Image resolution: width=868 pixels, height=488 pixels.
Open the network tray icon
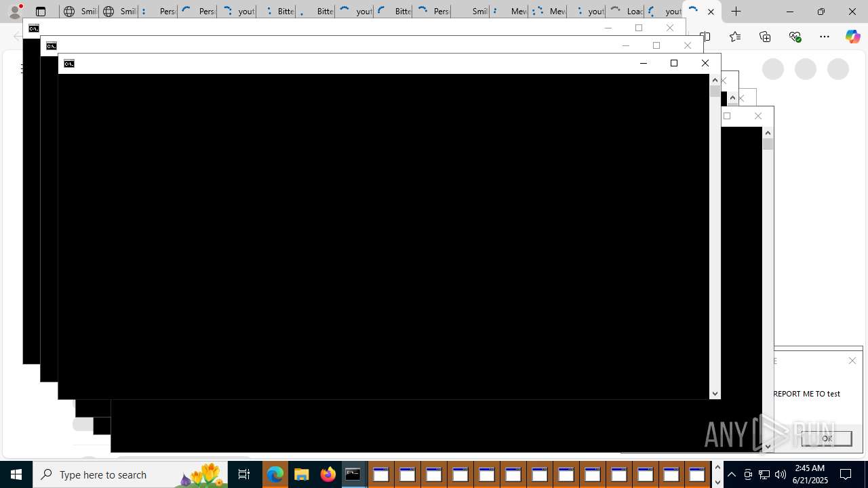pos(764,474)
